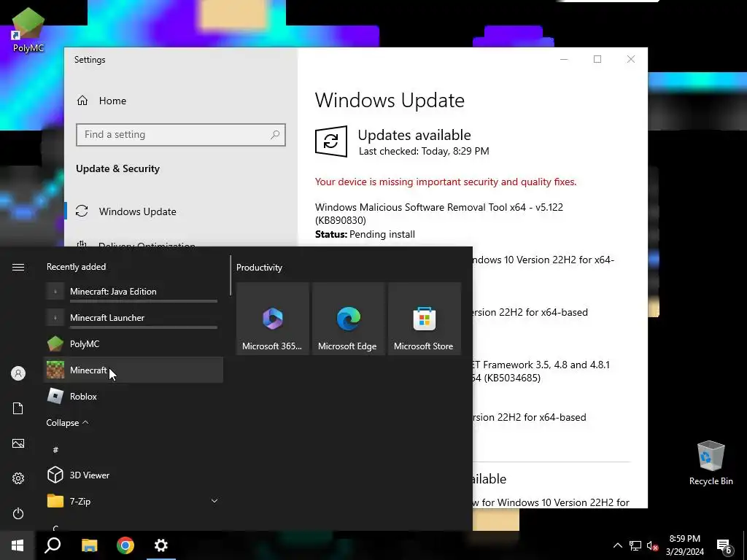Maximize the Settings window
This screenshot has width=747, height=560.
pyautogui.click(x=597, y=59)
